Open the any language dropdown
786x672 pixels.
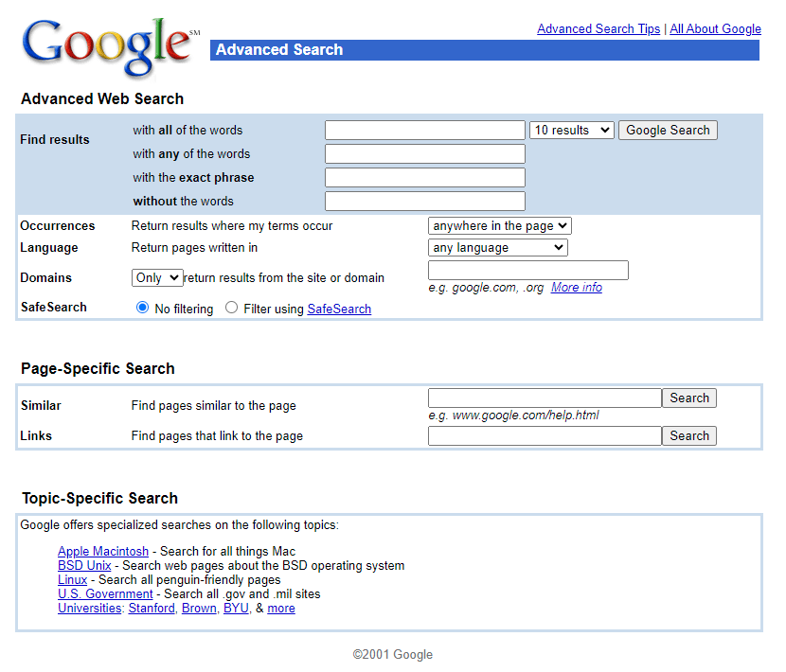498,248
